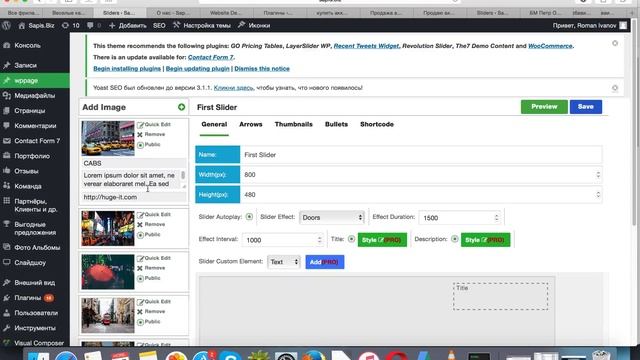Open Страницы in the sidebar
The height and width of the screenshot is (360, 640).
tap(29, 111)
